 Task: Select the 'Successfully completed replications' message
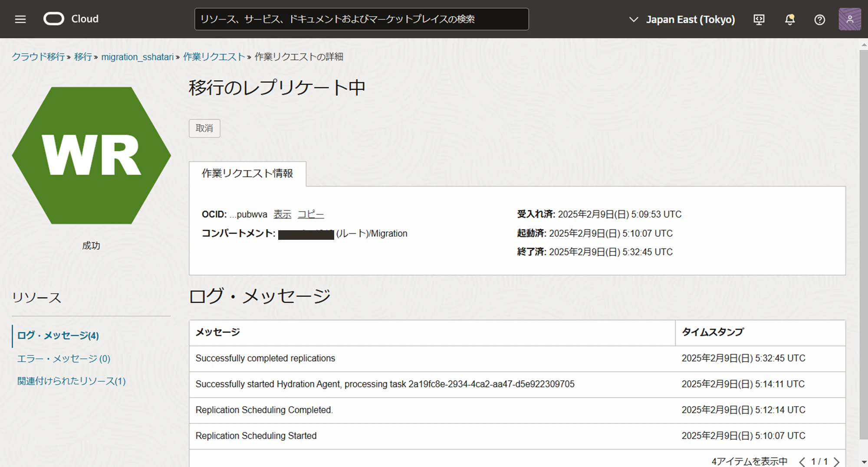[265, 359]
